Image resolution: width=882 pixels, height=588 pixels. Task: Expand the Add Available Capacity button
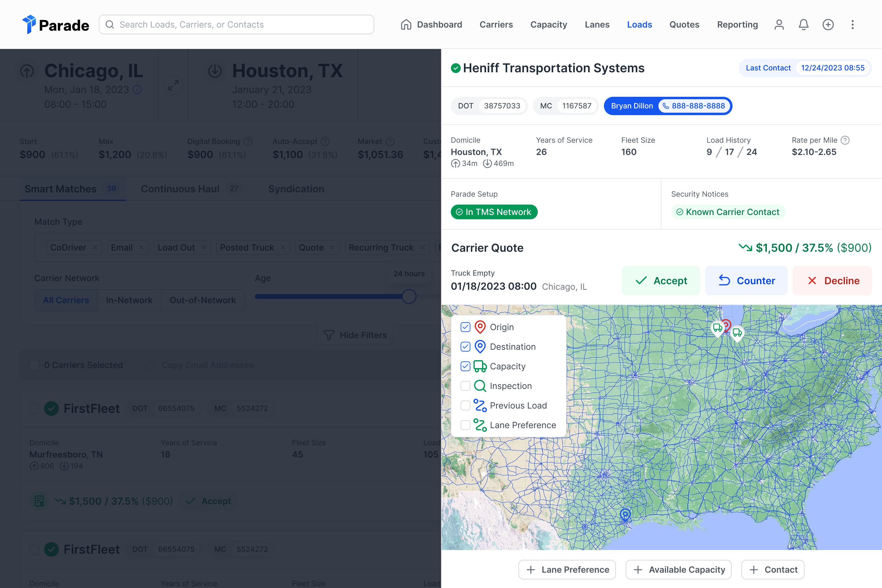[x=678, y=570]
